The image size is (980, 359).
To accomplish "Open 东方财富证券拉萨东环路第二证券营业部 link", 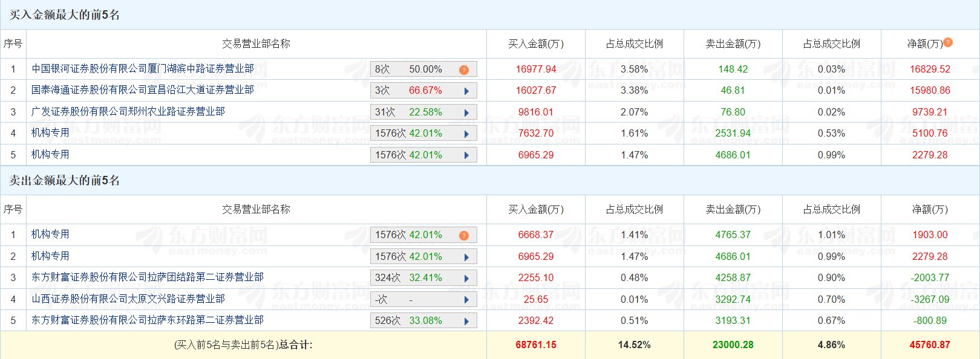I will click(x=148, y=320).
